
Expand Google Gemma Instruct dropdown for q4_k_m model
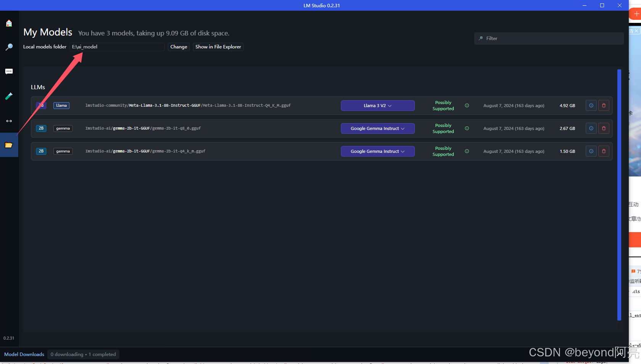(x=378, y=151)
